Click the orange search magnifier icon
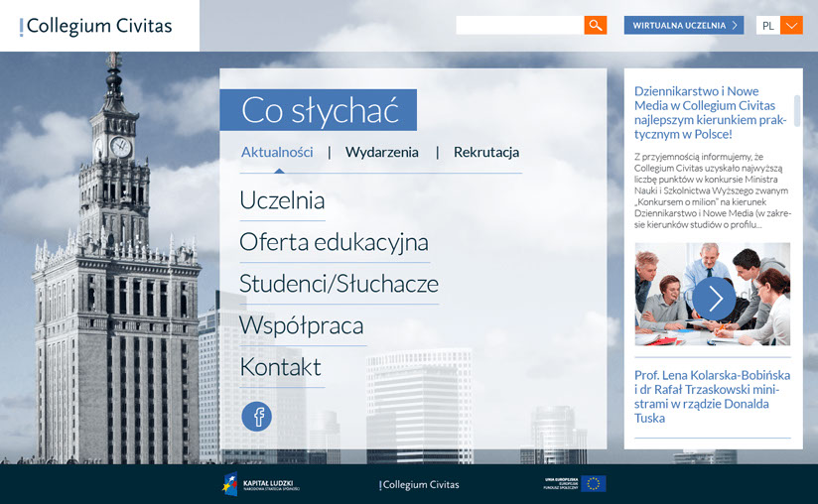Image resolution: width=818 pixels, height=504 pixels. point(596,25)
